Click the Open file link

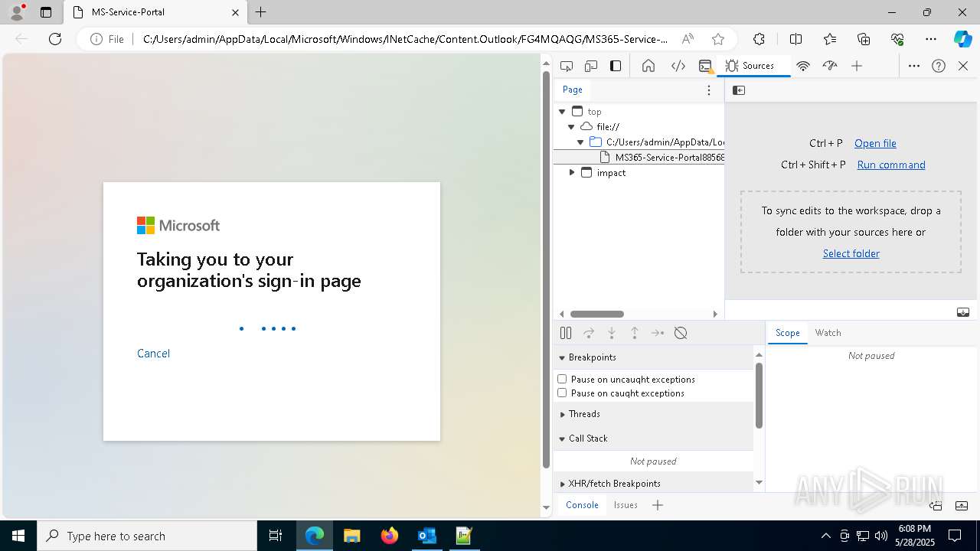coord(875,143)
